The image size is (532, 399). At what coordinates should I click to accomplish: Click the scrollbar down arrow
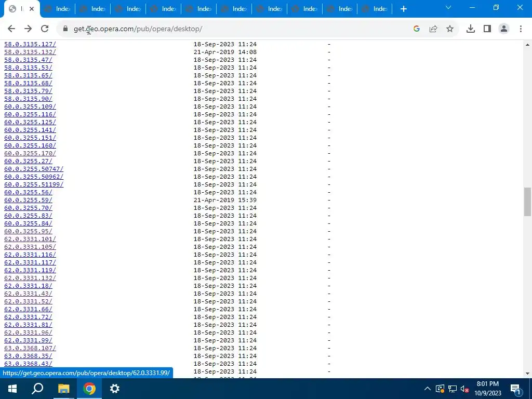click(527, 374)
